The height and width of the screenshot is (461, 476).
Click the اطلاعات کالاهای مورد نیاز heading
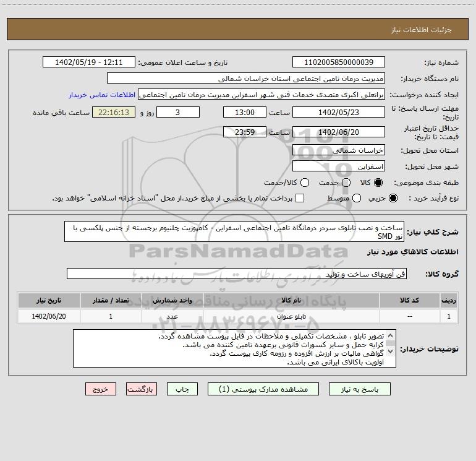click(x=413, y=252)
